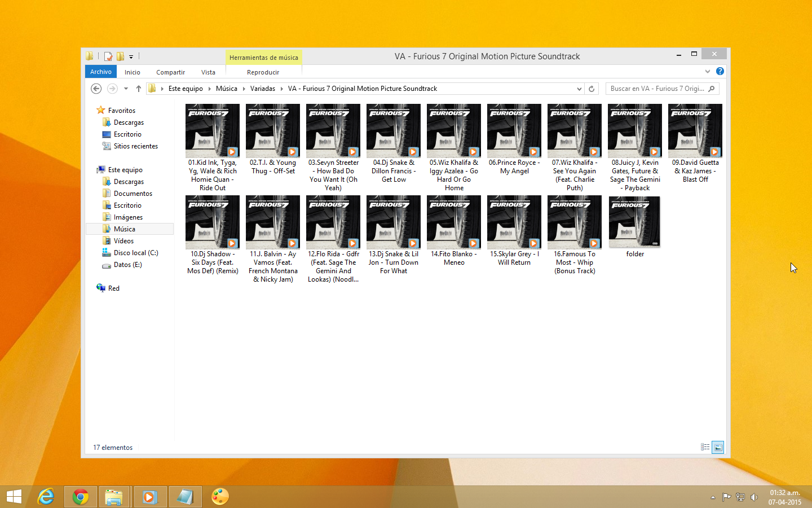
Task: Open the Inicio ribbon tab
Action: (133, 72)
